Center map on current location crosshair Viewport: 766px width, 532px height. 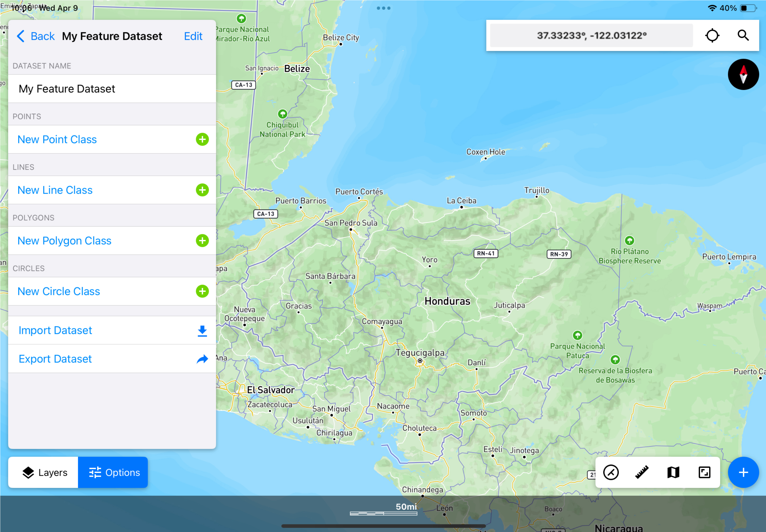(712, 35)
